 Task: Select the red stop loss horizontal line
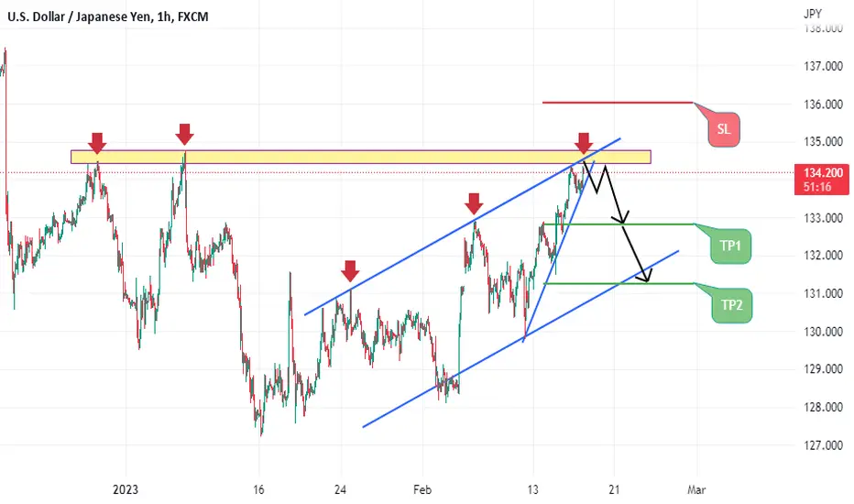tap(618, 103)
